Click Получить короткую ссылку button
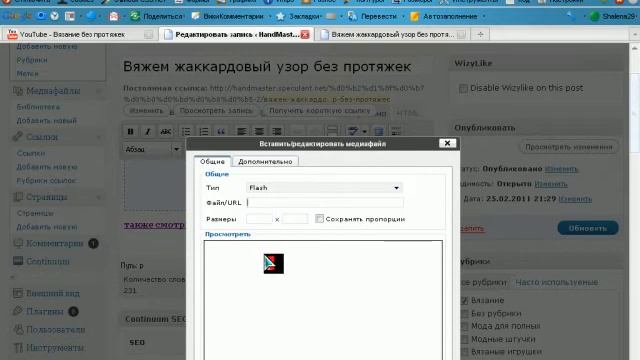Screen dimensions: 640x360 (x=320, y=111)
